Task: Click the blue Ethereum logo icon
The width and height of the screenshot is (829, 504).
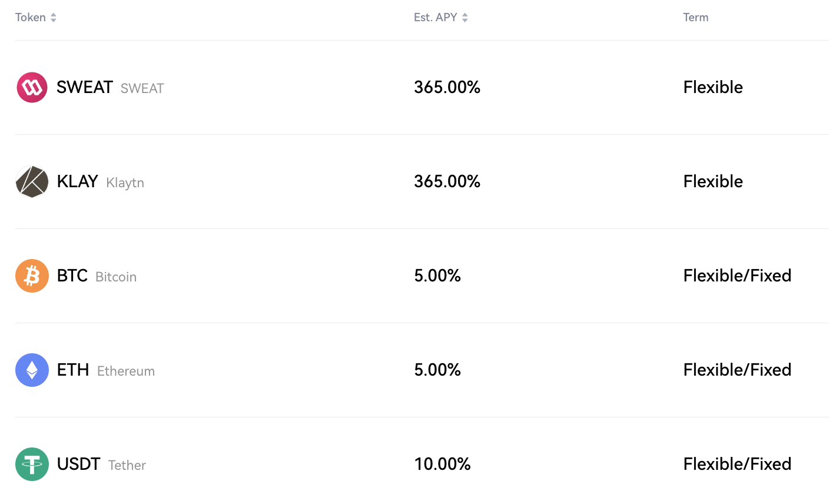Action: [x=32, y=370]
